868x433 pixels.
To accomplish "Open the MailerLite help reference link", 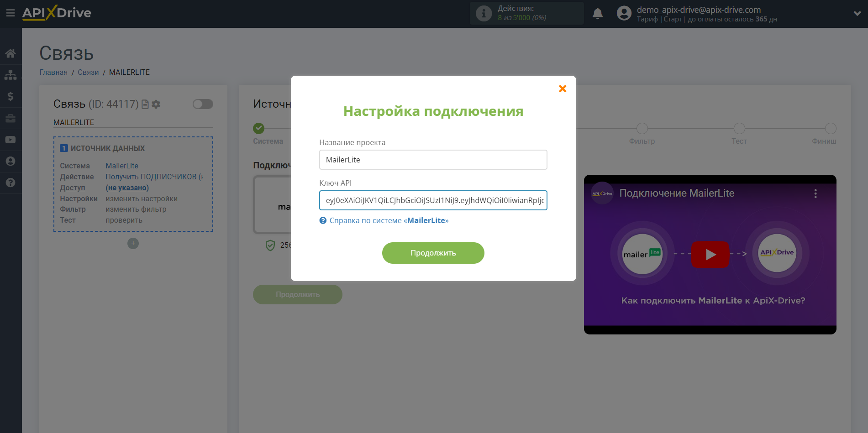I will click(x=389, y=220).
